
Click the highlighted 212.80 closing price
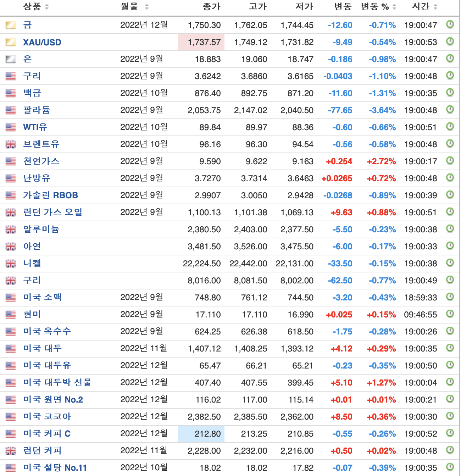click(x=201, y=434)
